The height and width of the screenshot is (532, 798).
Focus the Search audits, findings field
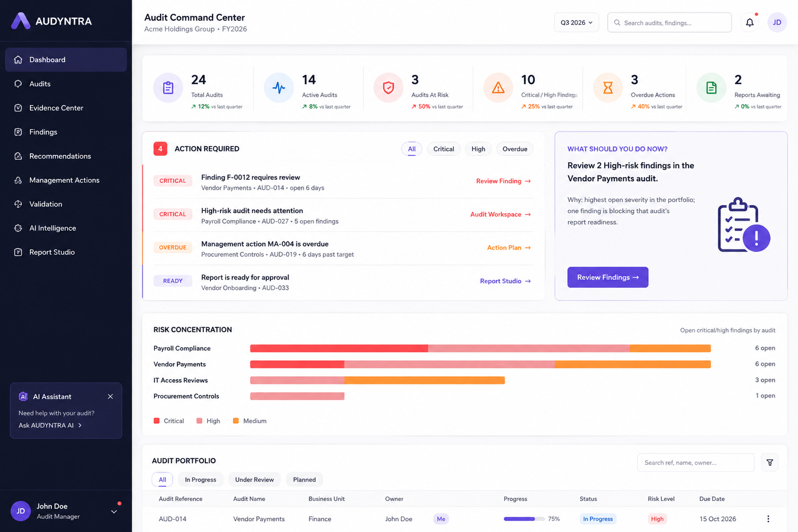[x=670, y=22]
